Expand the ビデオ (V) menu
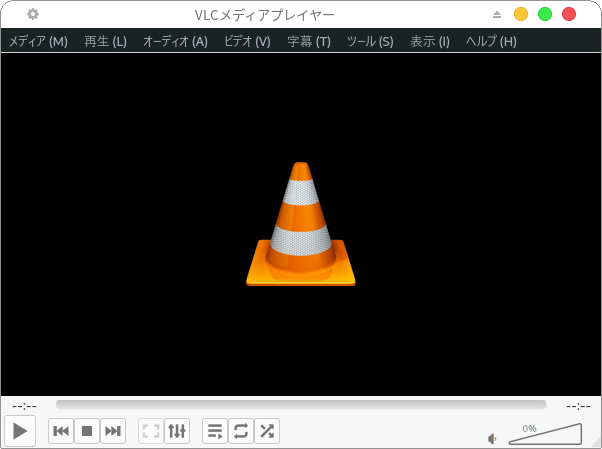The image size is (602, 449). [247, 41]
